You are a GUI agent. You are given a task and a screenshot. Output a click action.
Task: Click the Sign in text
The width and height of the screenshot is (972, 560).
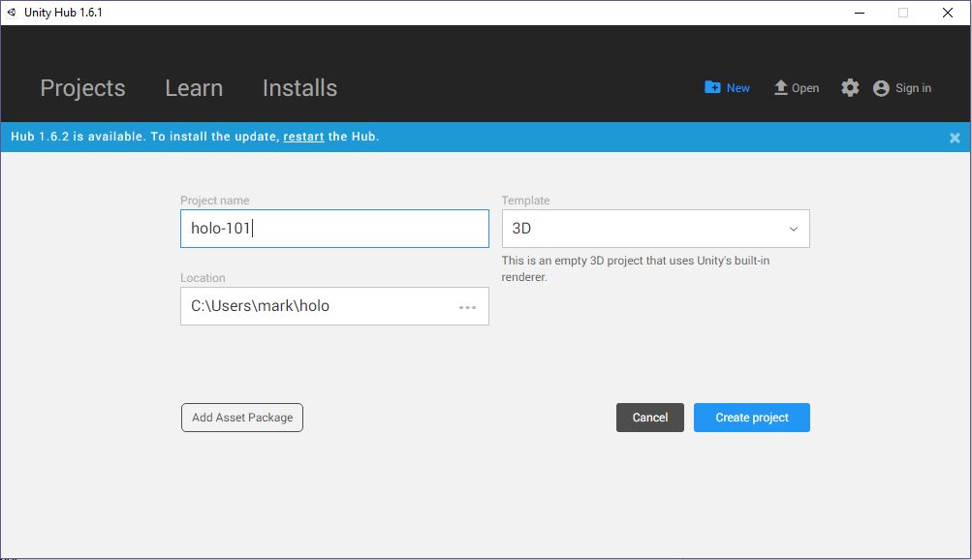(x=913, y=88)
